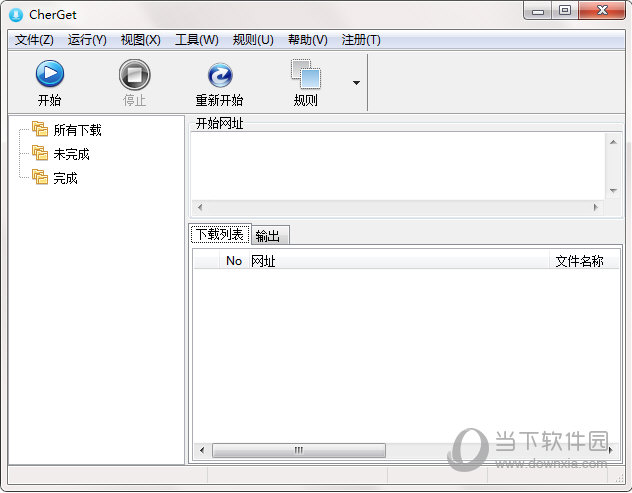Click the Stop (停止) toolbar icon
This screenshot has width=632, height=493.
pyautogui.click(x=135, y=75)
